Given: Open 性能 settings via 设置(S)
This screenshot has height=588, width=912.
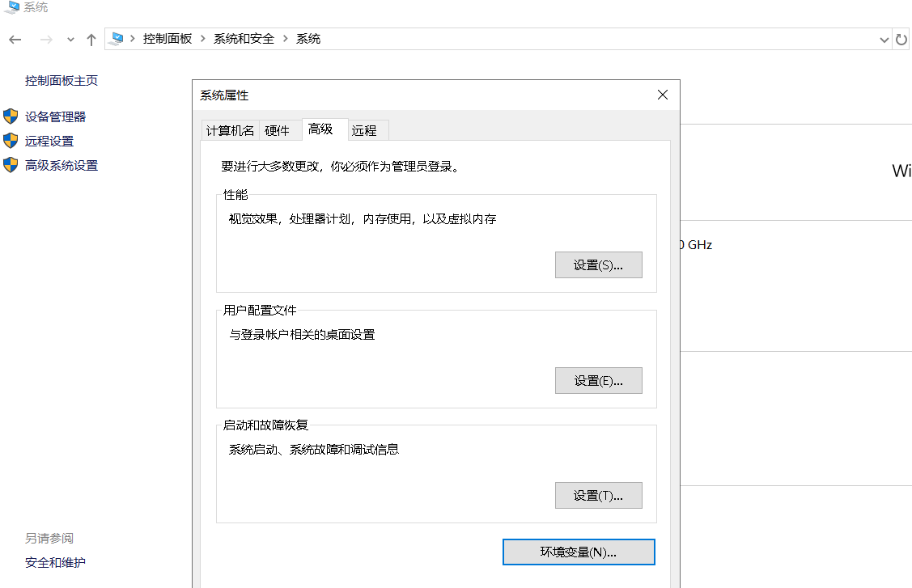Looking at the screenshot, I should (x=598, y=264).
